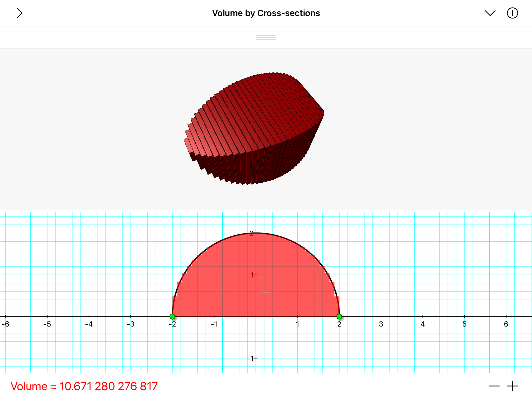
Task: Click the zoom in plus icon
Action: pyautogui.click(x=512, y=386)
